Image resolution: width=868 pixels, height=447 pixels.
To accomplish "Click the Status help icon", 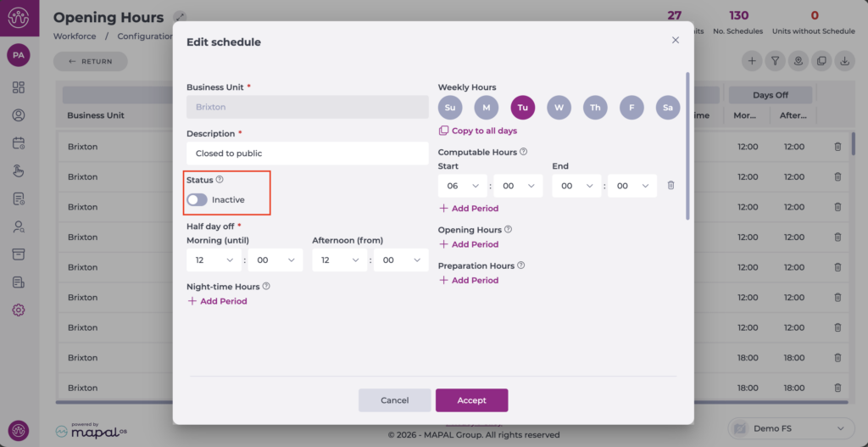I will [220, 180].
